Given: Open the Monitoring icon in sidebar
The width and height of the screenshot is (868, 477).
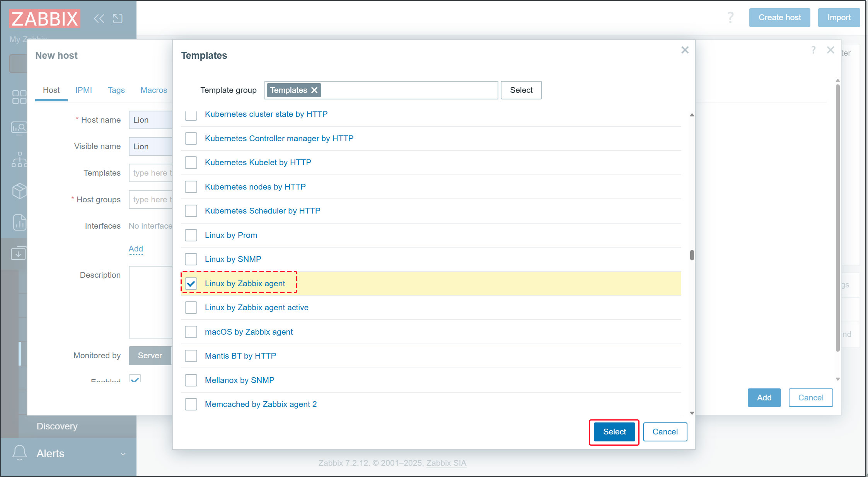Looking at the screenshot, I should (x=19, y=128).
